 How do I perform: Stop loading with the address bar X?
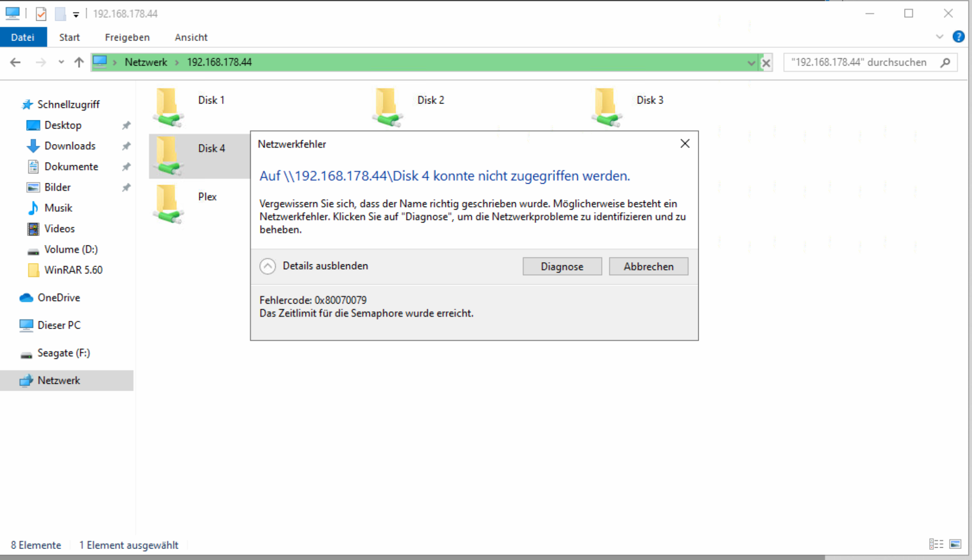pos(766,63)
